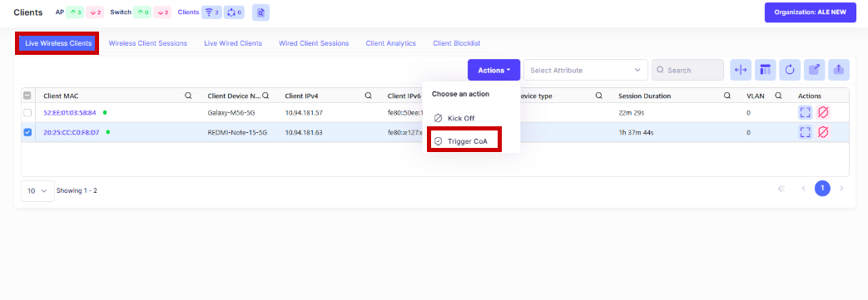The width and height of the screenshot is (868, 300).
Task: Open the column chooser table icon
Action: coord(766,70)
